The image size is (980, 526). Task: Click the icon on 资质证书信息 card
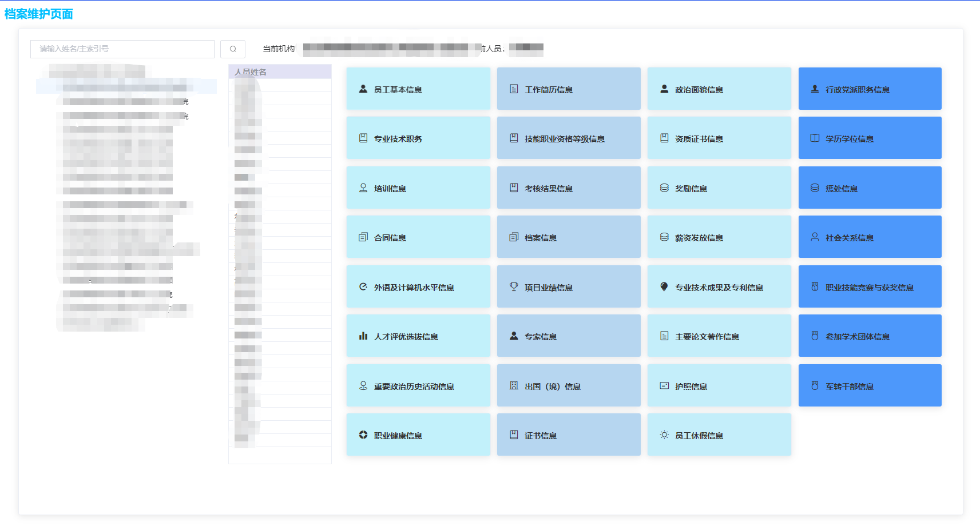(x=664, y=138)
